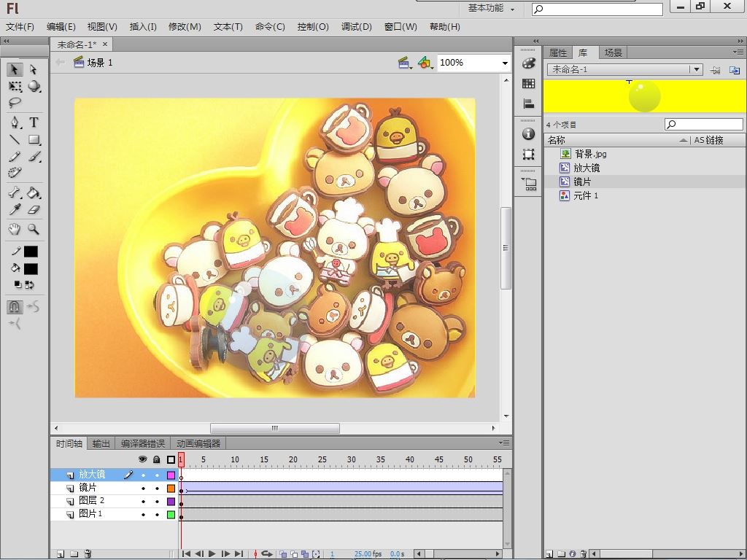Switch to the 属性 tab

tap(558, 52)
